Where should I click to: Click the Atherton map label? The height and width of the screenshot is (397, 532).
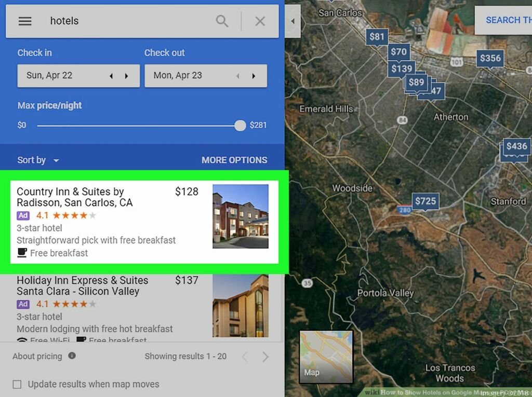(x=451, y=117)
